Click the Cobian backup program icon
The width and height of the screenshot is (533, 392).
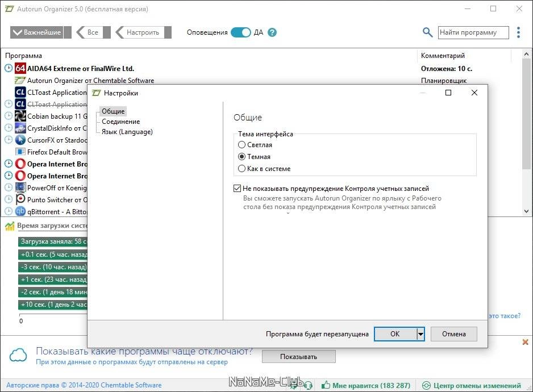[x=20, y=116]
